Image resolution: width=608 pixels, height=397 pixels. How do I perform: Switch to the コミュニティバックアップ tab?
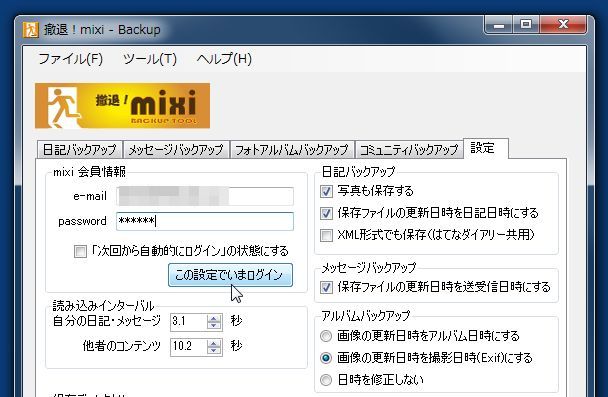coord(409,150)
